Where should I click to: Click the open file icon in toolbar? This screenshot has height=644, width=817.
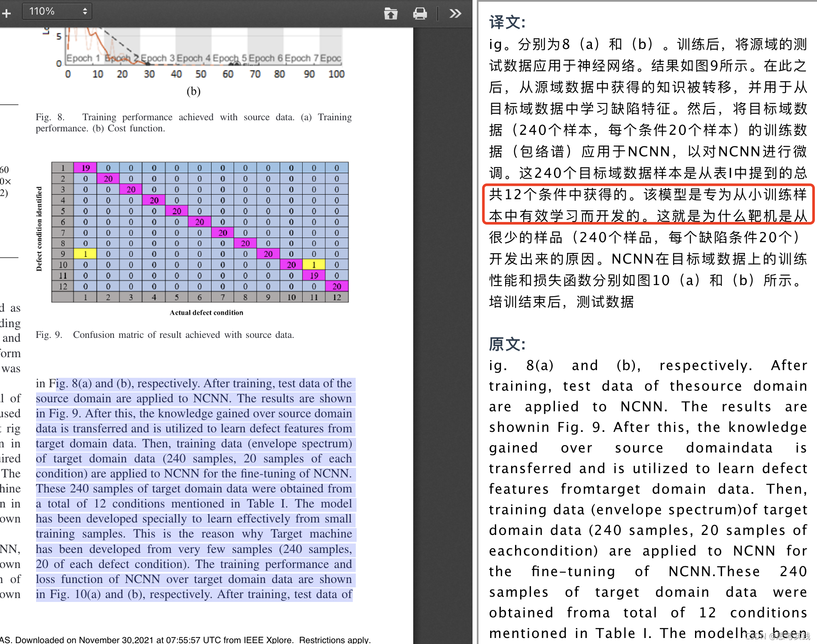click(390, 14)
